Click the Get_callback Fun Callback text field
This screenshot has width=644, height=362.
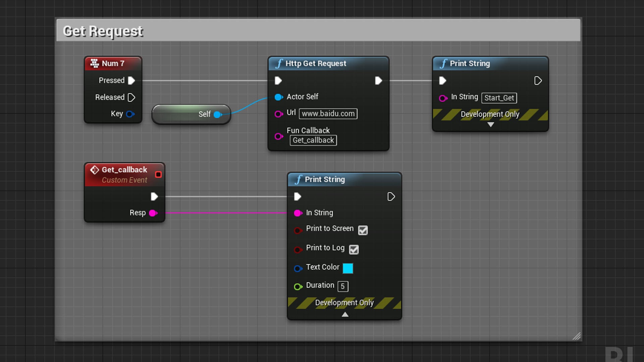tap(313, 140)
